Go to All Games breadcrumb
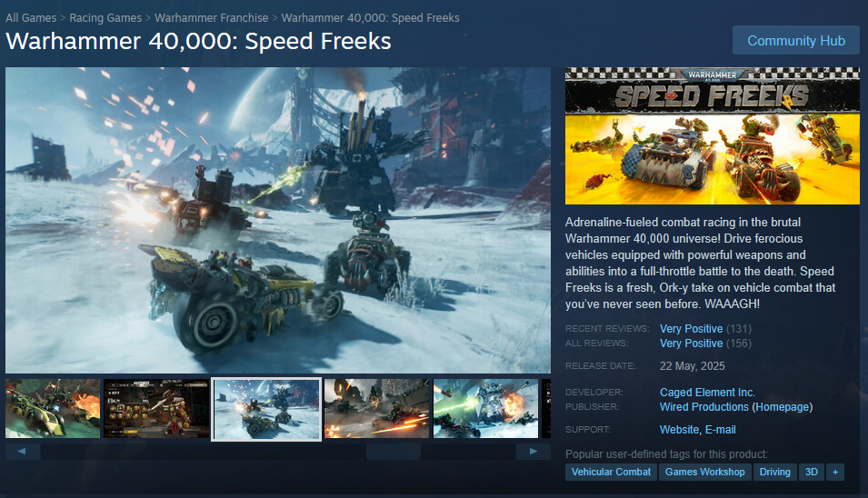Image resolution: width=868 pixels, height=498 pixels. pos(31,17)
